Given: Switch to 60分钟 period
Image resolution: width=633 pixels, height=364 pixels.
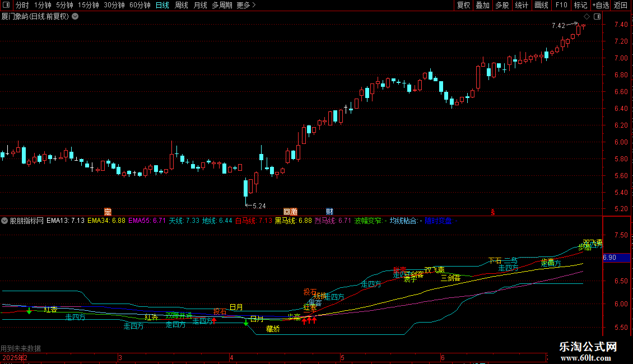Looking at the screenshot, I should coord(139,5).
